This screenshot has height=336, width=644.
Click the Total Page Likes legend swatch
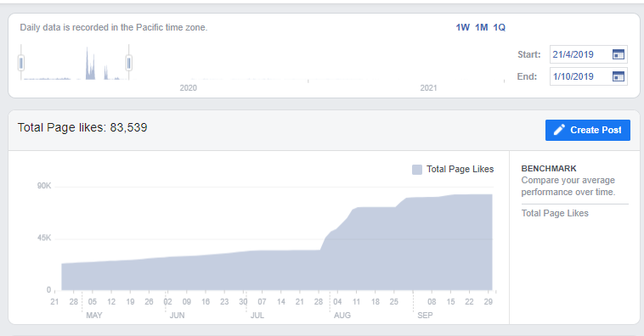[x=417, y=170]
